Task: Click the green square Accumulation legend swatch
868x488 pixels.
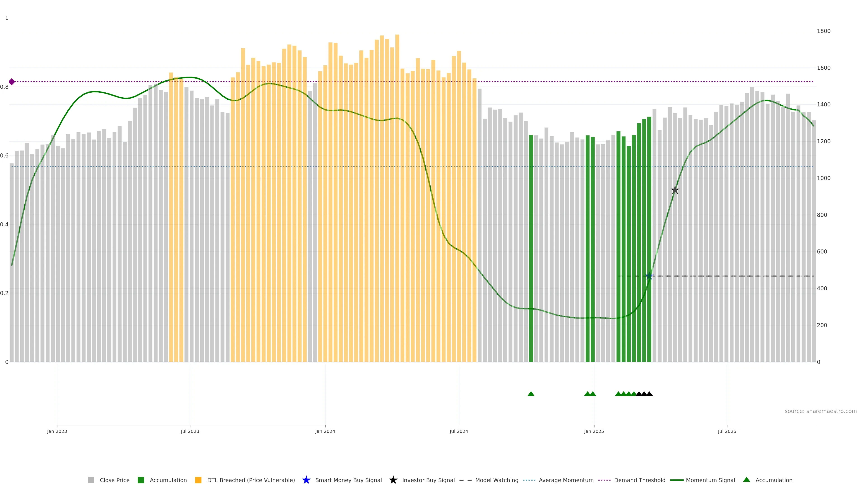Action: click(x=141, y=480)
